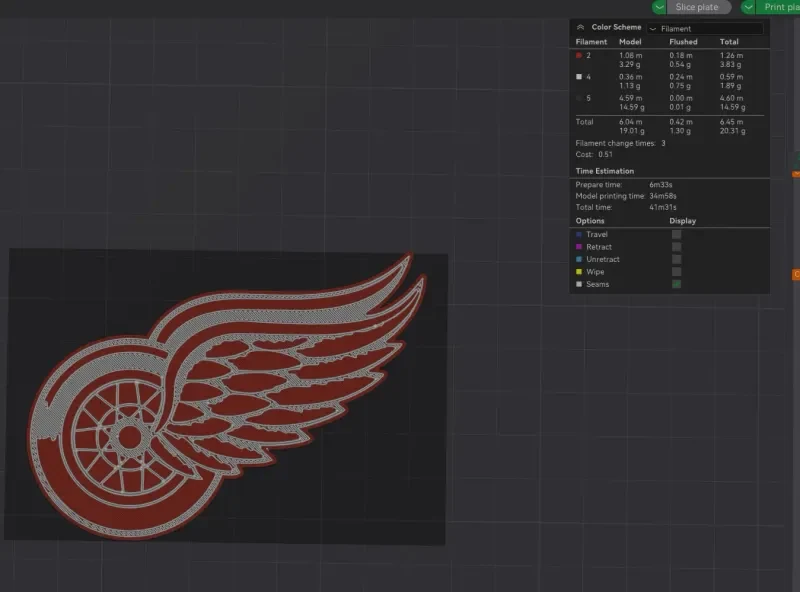Viewport: 800px width, 592px height.
Task: Click the blue Travel color marker
Action: click(579, 235)
